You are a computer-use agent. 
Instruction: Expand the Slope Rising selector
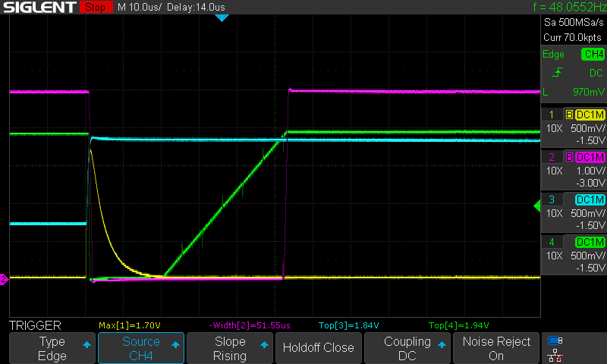pyautogui.click(x=230, y=348)
